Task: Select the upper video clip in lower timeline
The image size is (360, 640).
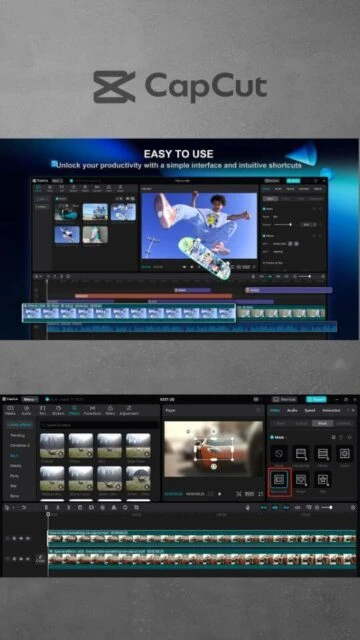Action: (x=202, y=538)
